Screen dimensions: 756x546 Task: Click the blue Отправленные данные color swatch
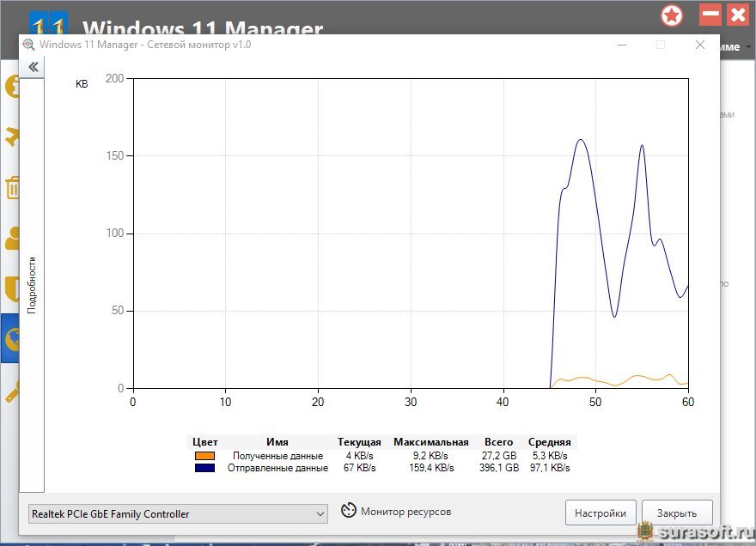205,468
